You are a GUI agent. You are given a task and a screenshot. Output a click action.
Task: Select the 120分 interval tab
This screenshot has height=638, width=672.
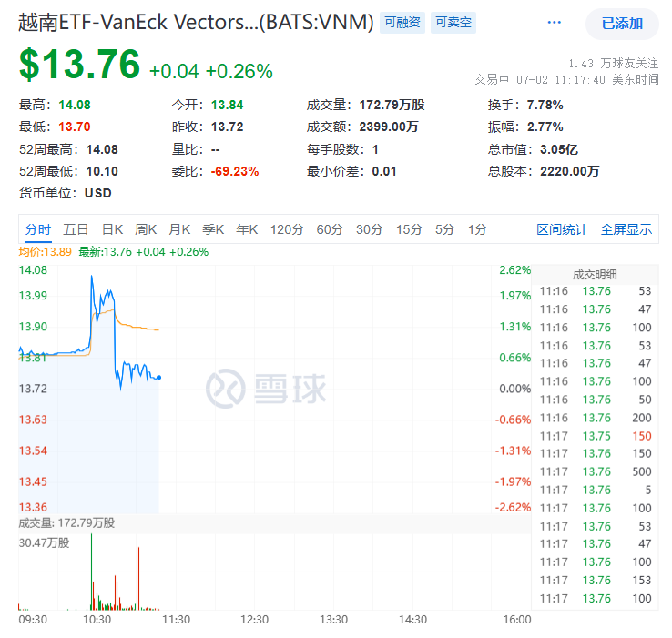pyautogui.click(x=287, y=229)
